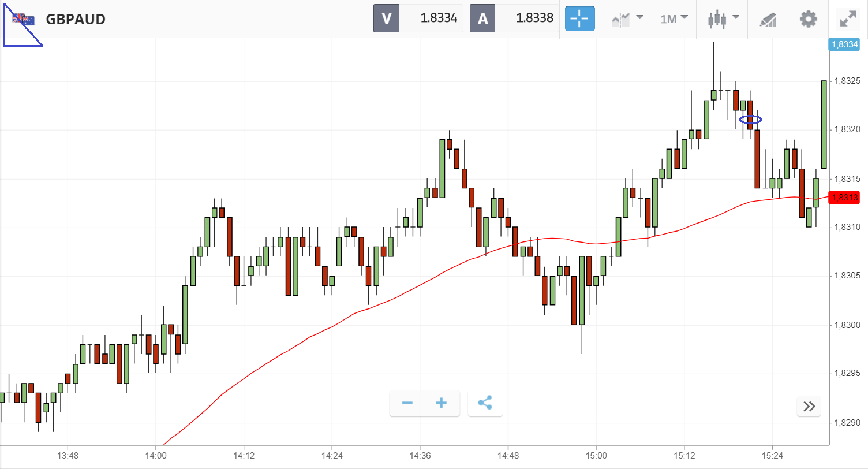
Task: Zoom in the chart with plus
Action: tap(442, 403)
